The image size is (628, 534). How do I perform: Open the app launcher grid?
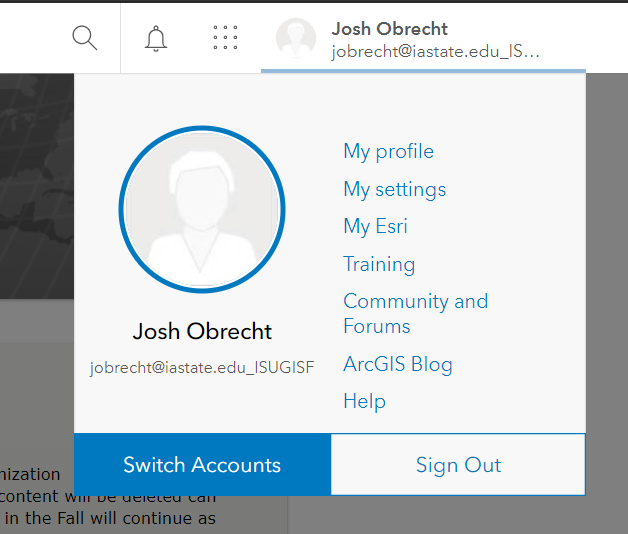coord(225,37)
